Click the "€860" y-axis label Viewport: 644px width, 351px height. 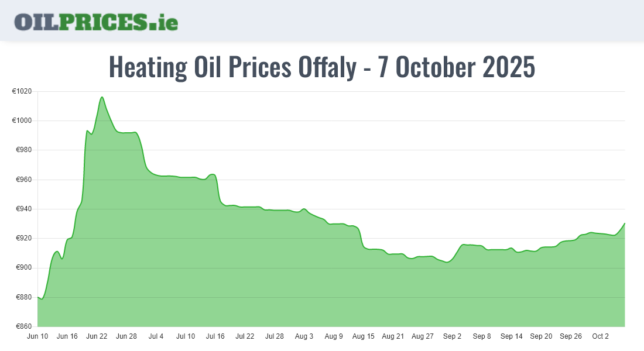coord(23,326)
